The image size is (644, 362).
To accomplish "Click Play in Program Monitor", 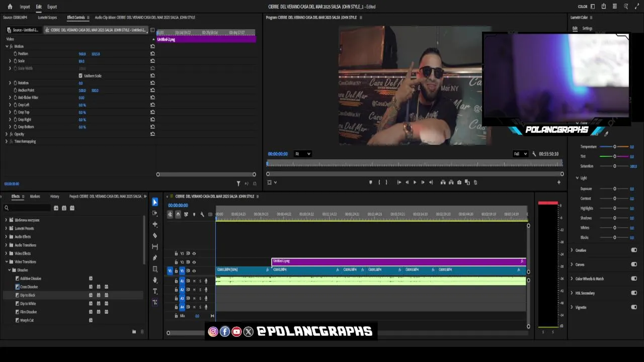I will pyautogui.click(x=415, y=183).
